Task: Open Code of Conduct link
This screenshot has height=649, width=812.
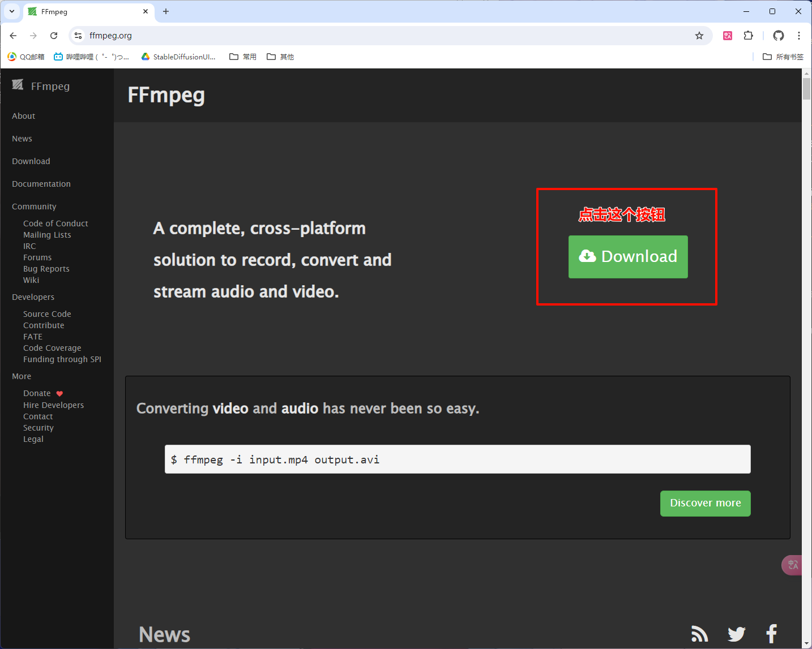Action: (x=55, y=224)
